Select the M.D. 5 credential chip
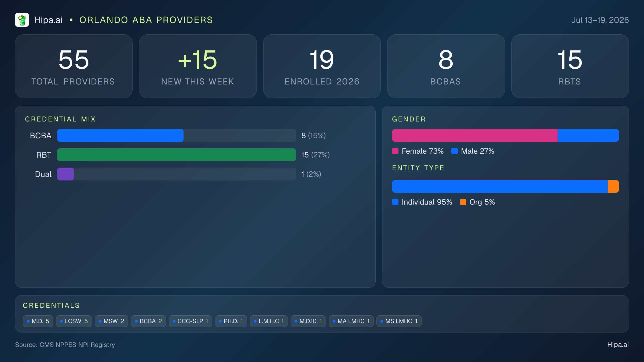This screenshot has height=362, width=644. pos(38,321)
